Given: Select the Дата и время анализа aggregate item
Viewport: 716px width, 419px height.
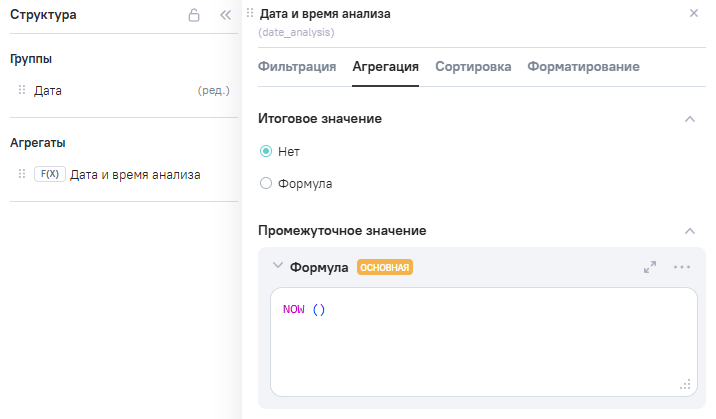Looking at the screenshot, I should (135, 174).
